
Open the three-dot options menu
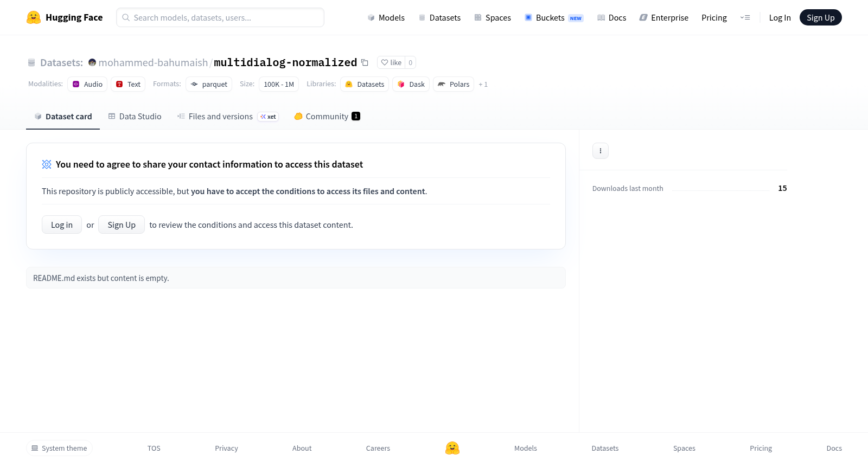coord(601,151)
